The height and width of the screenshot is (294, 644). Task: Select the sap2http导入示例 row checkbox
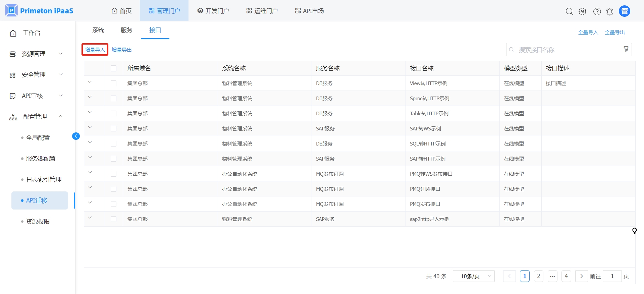113,219
